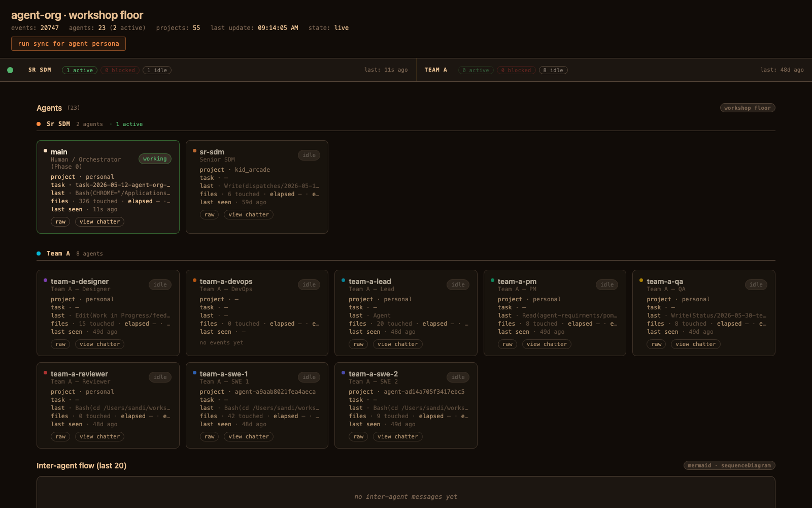Open raw view for team-a-swe-1
The height and width of the screenshot is (508, 812).
click(x=210, y=436)
